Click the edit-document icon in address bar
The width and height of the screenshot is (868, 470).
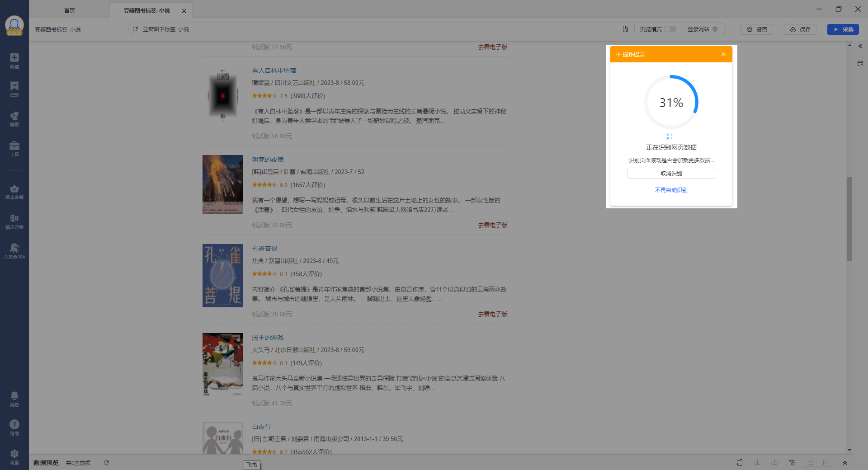(625, 29)
